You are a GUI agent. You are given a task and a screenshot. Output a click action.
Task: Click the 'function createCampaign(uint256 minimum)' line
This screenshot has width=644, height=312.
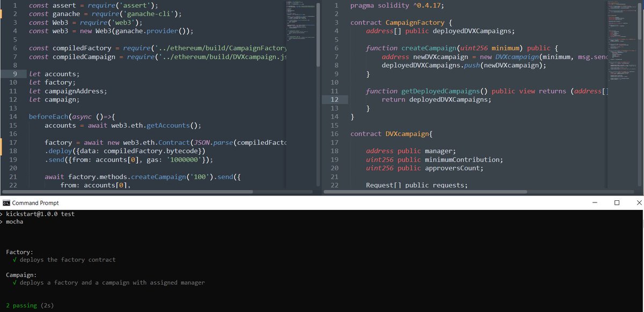462,48
